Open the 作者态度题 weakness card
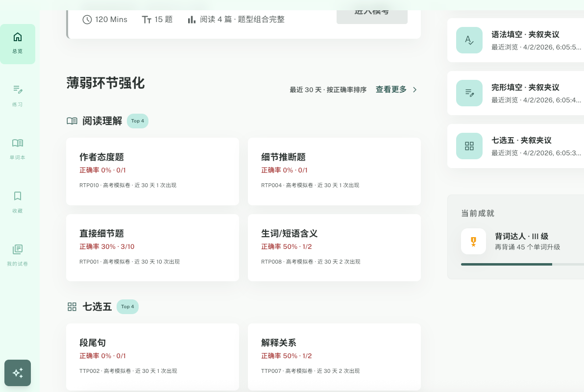This screenshot has height=392, width=584. click(x=152, y=171)
